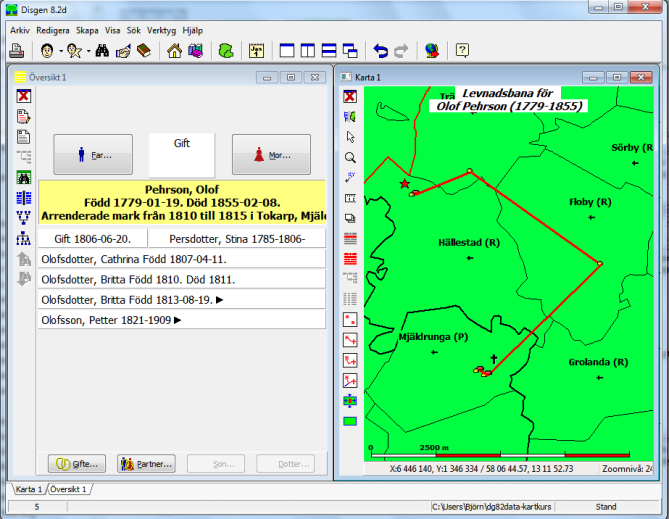Select the magnifier zoom tool in Karta sidebar
This screenshot has height=519, width=669.
(x=350, y=157)
